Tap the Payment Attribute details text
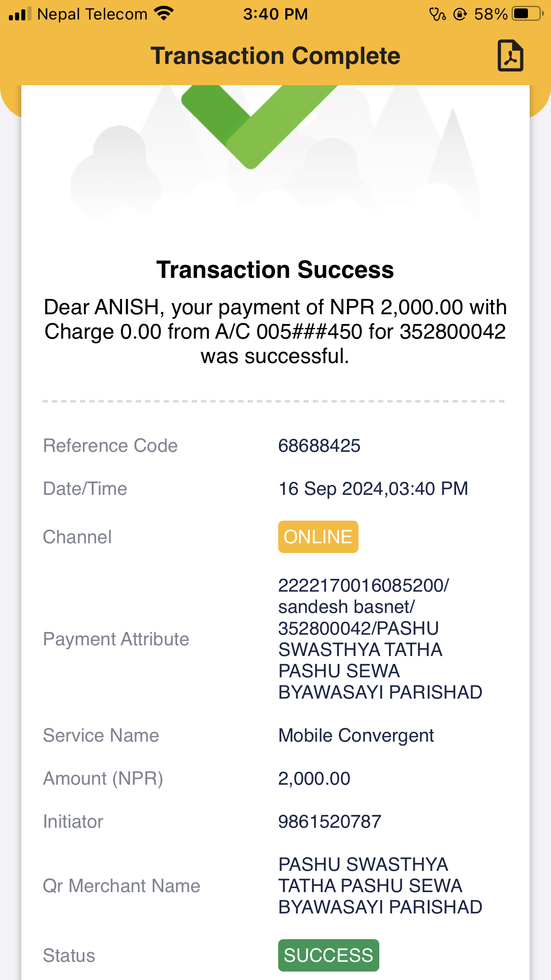551x980 pixels. pyautogui.click(x=380, y=639)
